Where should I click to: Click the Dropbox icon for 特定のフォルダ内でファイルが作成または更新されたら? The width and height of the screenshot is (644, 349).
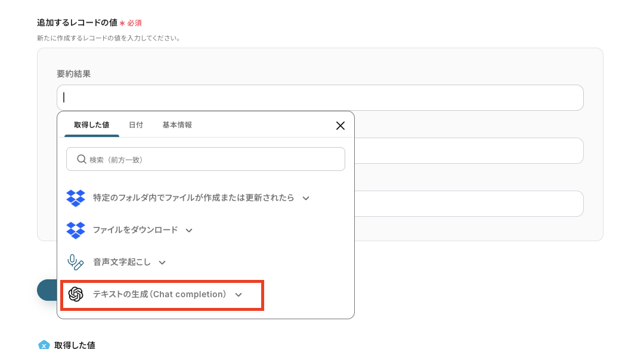pyautogui.click(x=76, y=198)
